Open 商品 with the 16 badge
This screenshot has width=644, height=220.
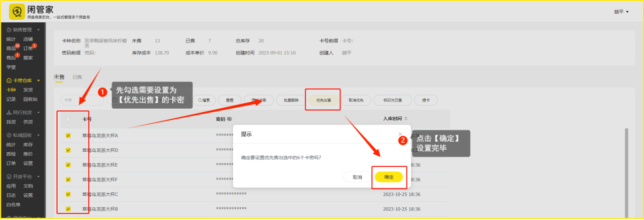tap(11, 49)
